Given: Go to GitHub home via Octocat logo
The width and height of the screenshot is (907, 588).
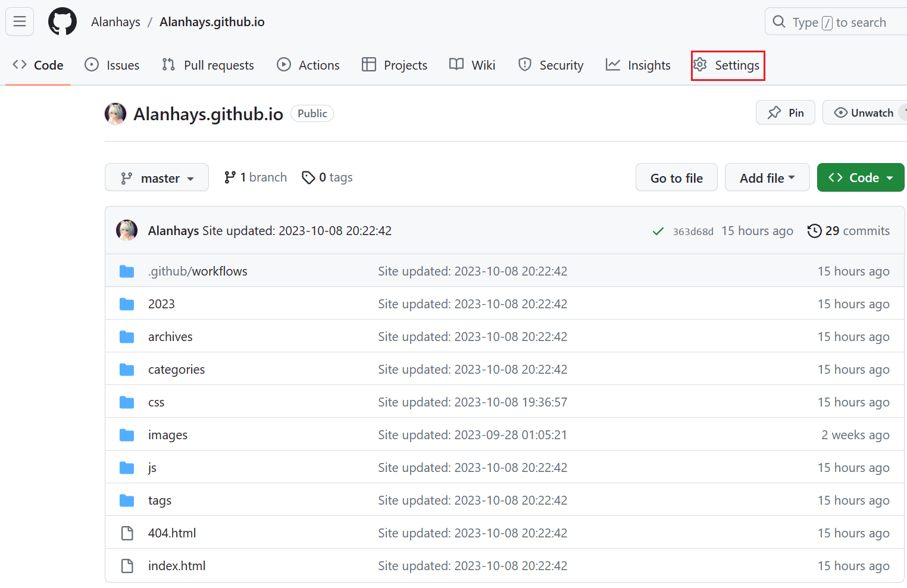Looking at the screenshot, I should [62, 22].
